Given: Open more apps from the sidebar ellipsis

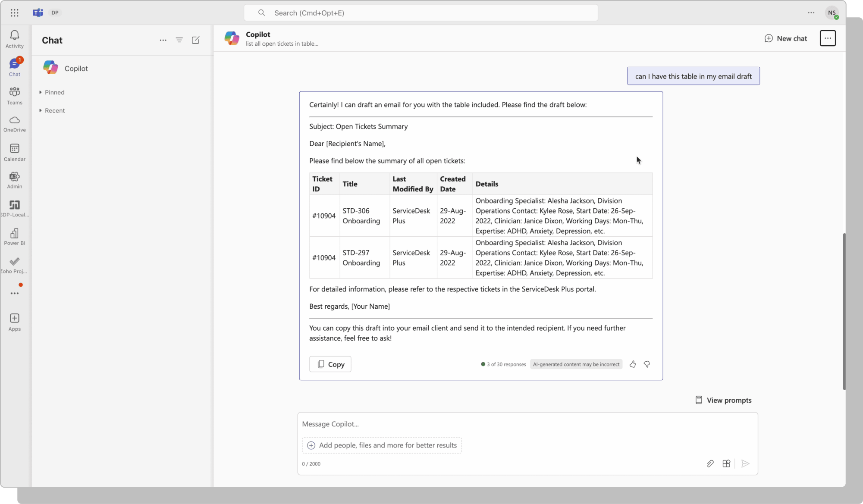Looking at the screenshot, I should (14, 293).
